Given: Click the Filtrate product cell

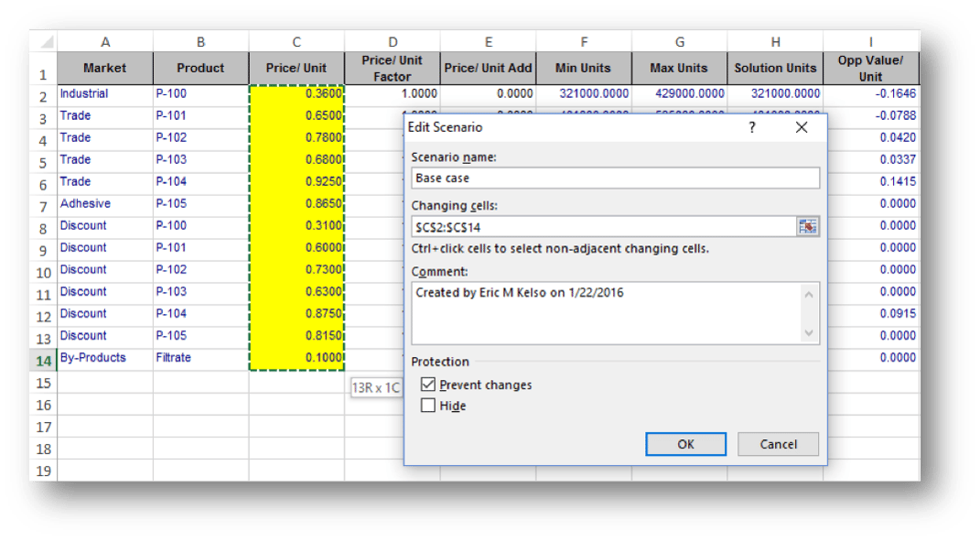Looking at the screenshot, I should point(200,357).
